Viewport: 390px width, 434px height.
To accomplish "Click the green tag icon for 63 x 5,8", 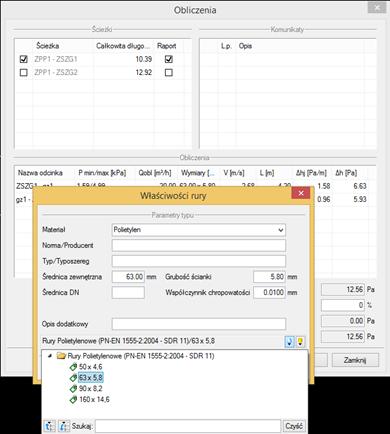I will (x=73, y=378).
